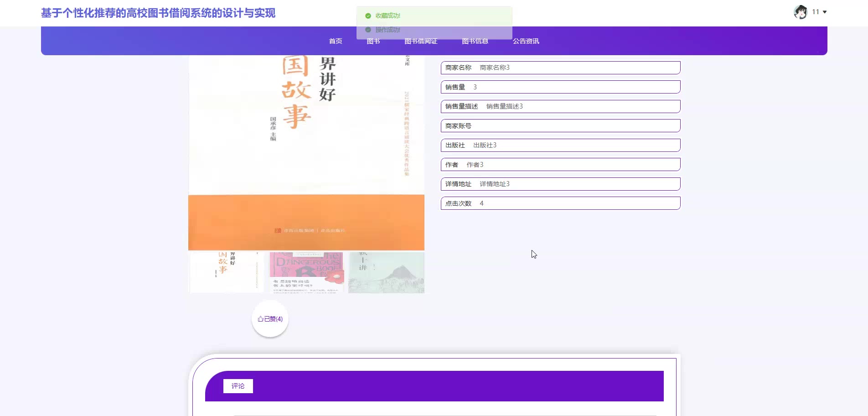Toggle the 已赞(4) like button
The height and width of the screenshot is (416, 868).
pyautogui.click(x=270, y=319)
